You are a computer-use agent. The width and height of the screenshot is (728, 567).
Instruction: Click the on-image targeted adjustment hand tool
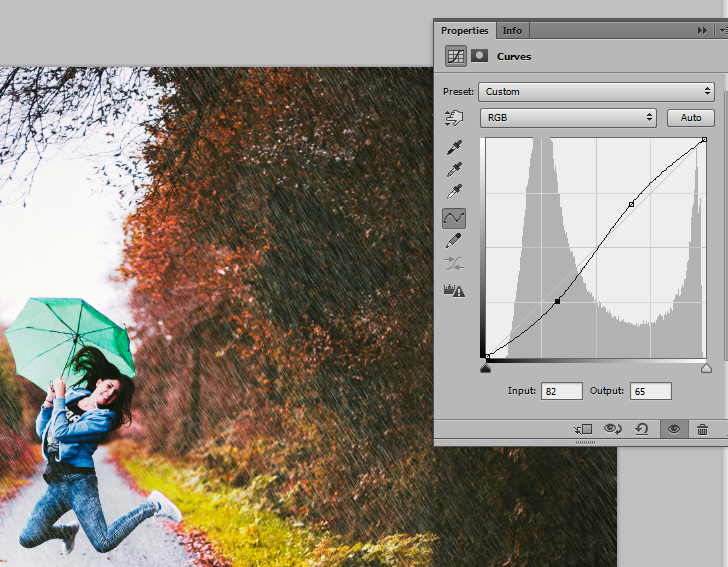[x=454, y=118]
